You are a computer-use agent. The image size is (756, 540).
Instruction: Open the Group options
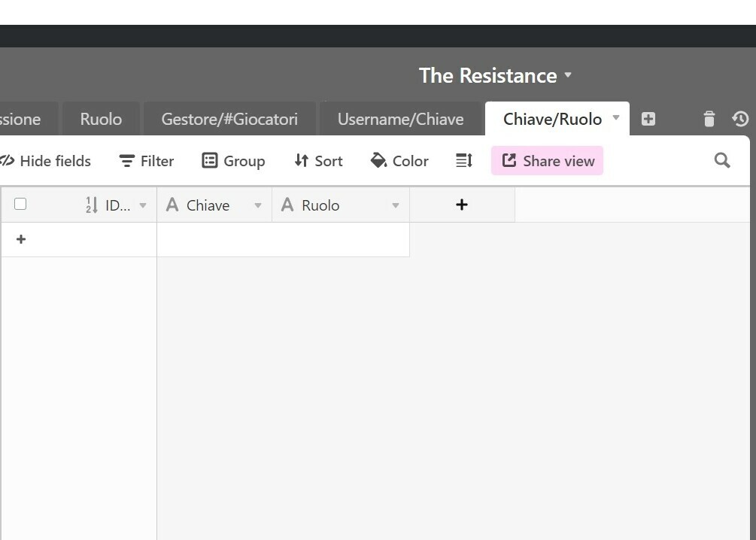click(233, 161)
